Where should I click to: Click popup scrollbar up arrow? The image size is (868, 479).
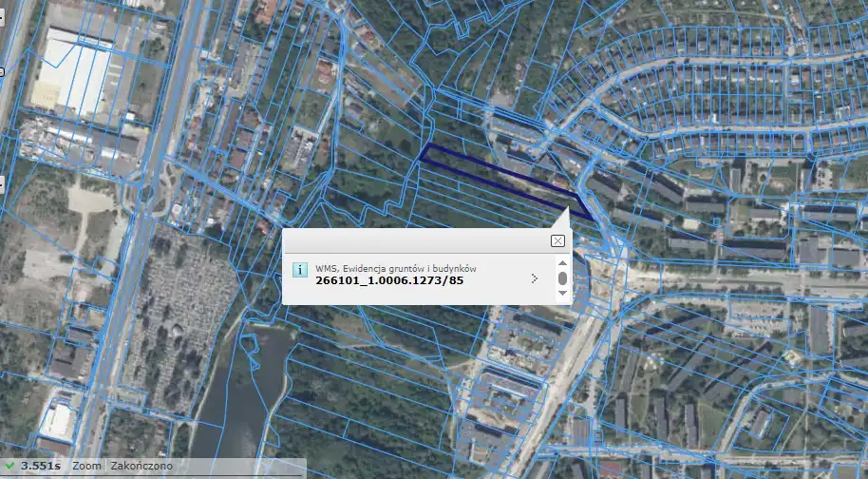(x=562, y=263)
